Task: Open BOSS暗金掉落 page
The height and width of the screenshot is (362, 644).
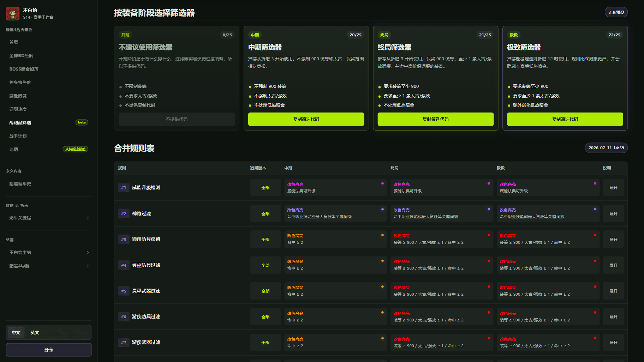Action: (x=49, y=69)
